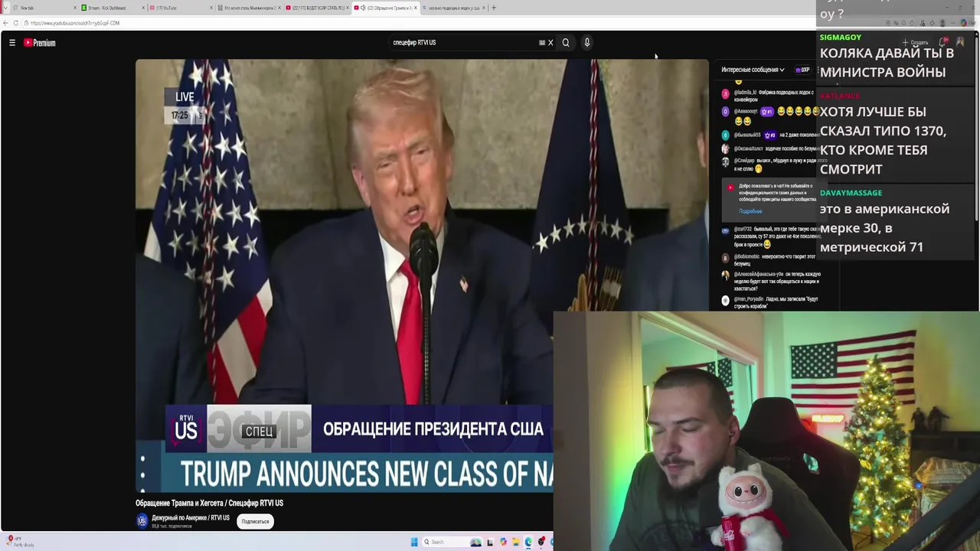The image size is (980, 551).
Task: Open YouTube notifications bell
Action: pyautogui.click(x=944, y=42)
